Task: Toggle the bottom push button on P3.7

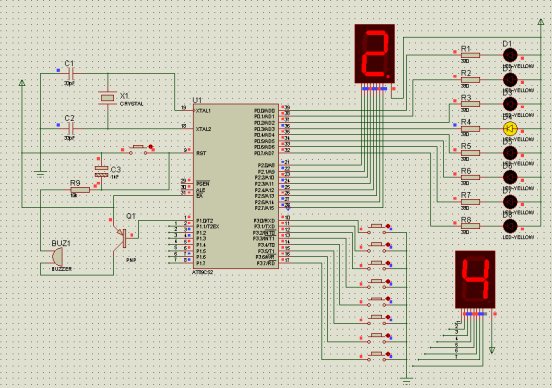Action: click(x=377, y=356)
